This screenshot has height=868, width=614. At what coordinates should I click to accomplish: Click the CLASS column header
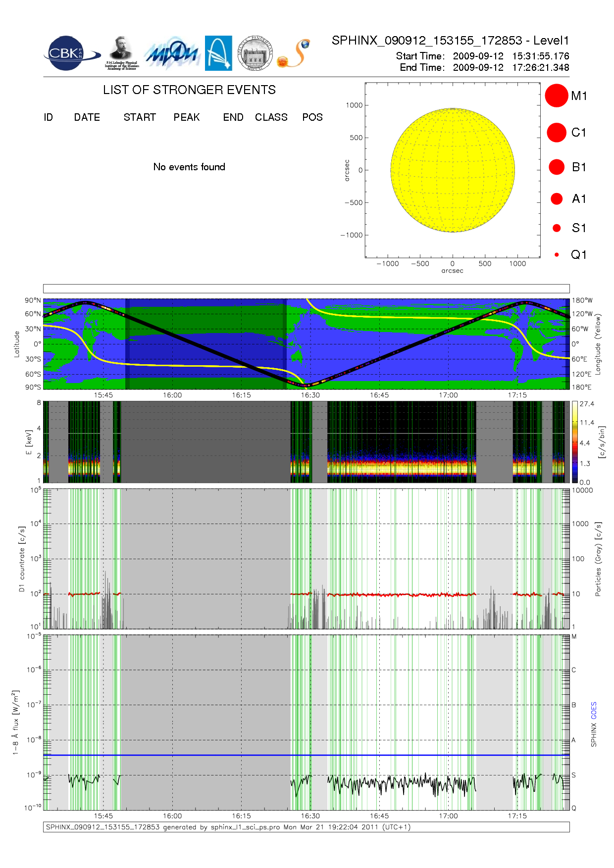[x=271, y=117]
